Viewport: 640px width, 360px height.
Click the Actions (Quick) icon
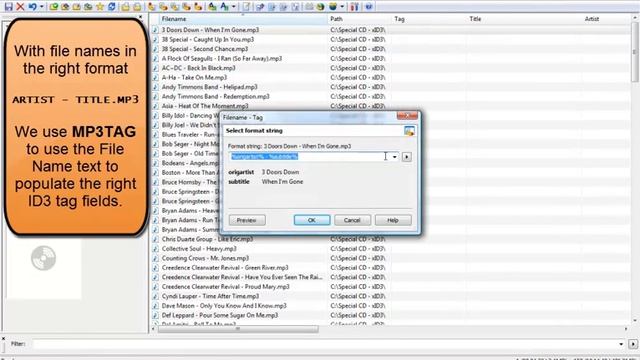[x=224, y=7]
